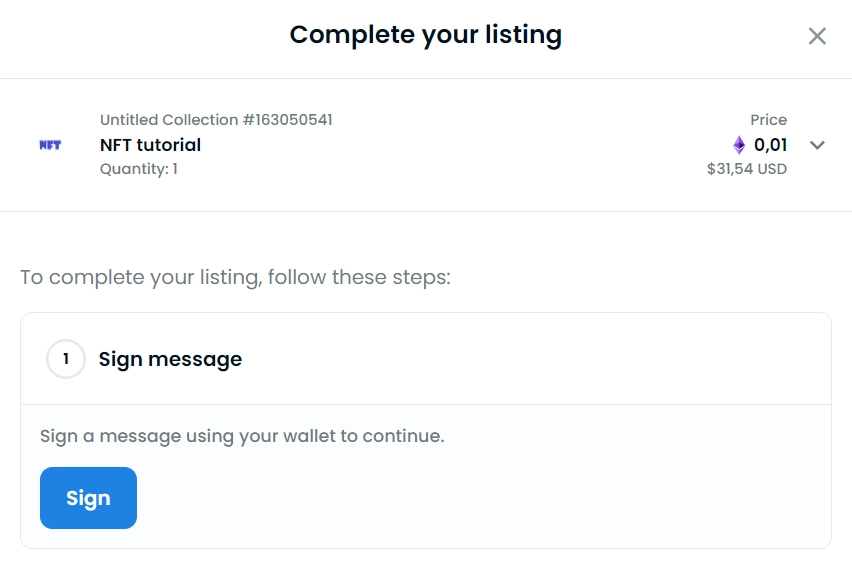This screenshot has width=852, height=563.
Task: Click the Complete your listing title
Action: click(425, 36)
